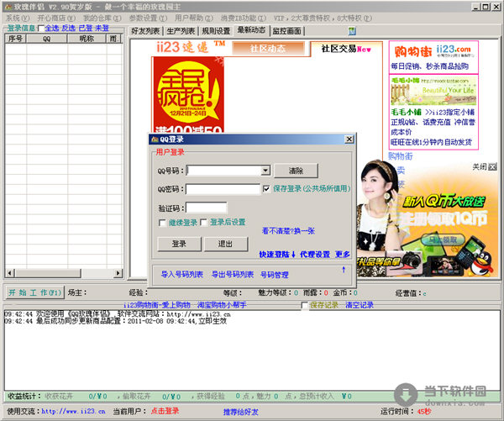
Task: Select the 社区动态 tab
Action: [x=267, y=49]
